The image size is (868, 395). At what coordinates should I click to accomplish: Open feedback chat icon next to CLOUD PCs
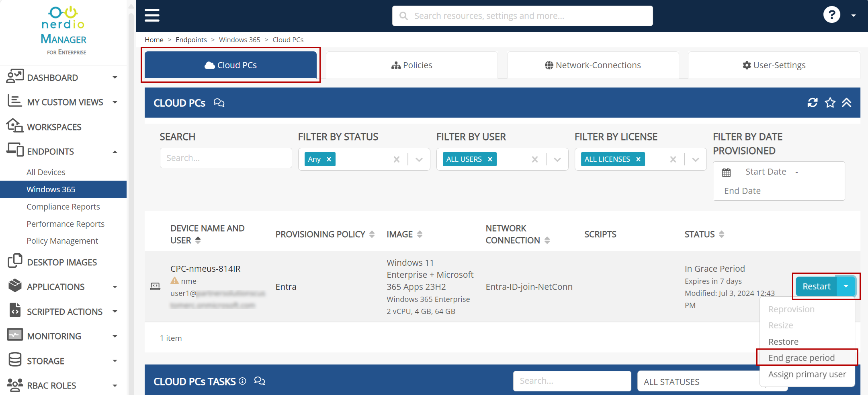(x=219, y=103)
